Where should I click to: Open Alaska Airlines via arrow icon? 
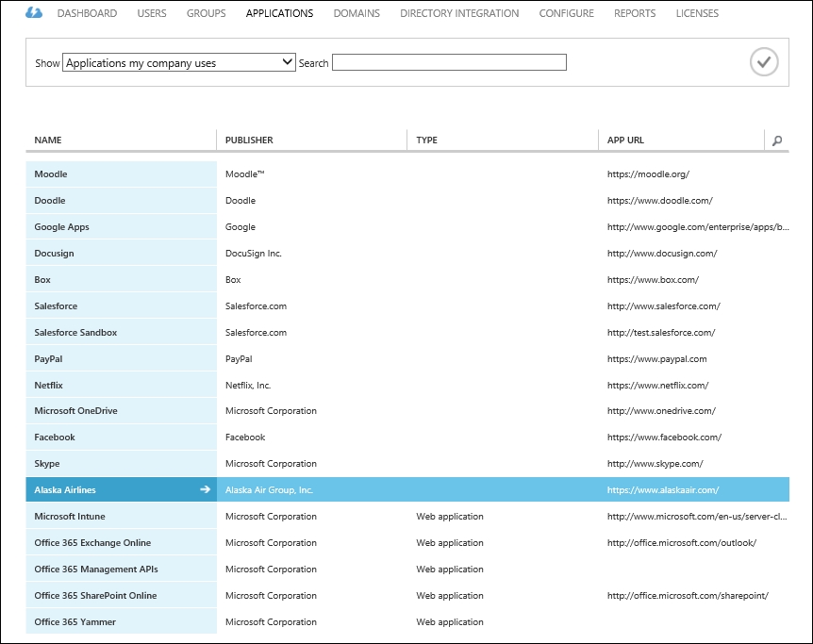click(206, 489)
